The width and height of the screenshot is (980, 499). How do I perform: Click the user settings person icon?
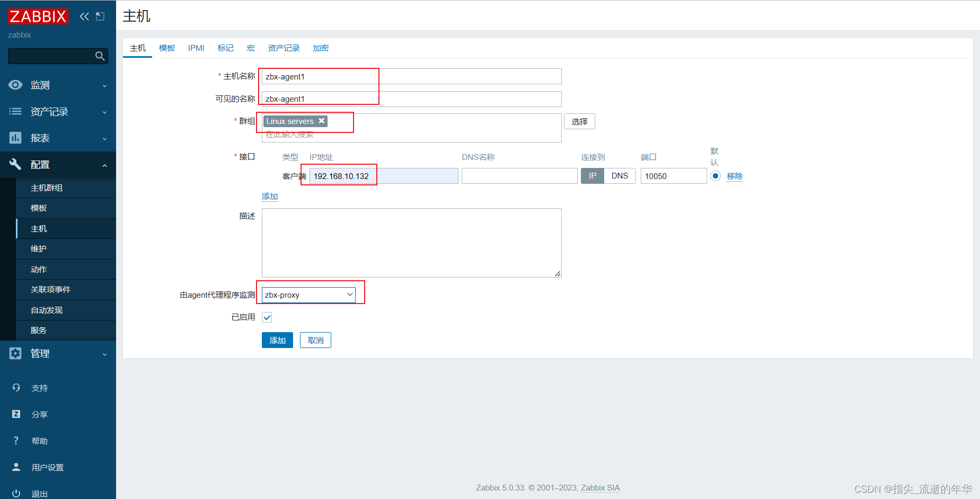[16, 467]
